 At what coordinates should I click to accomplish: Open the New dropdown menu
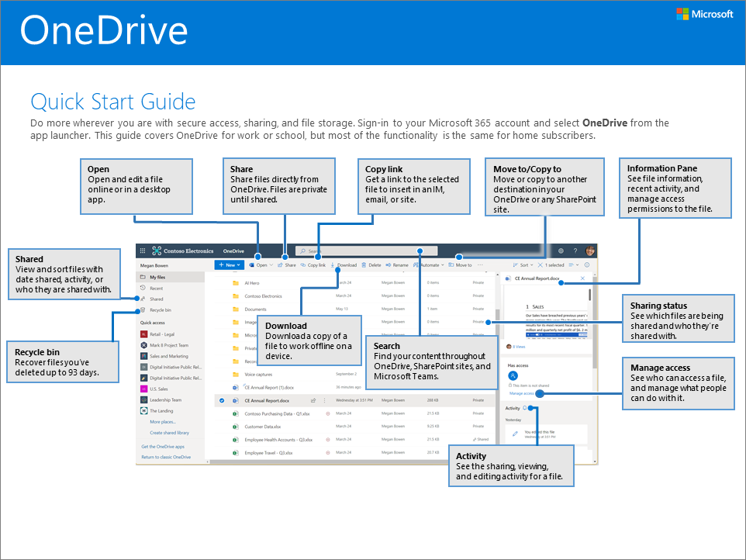click(230, 264)
